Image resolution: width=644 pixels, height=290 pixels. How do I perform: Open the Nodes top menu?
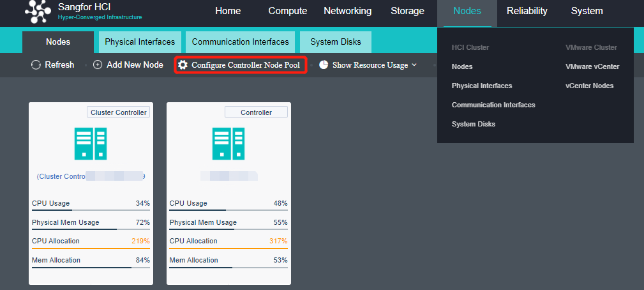tap(467, 11)
